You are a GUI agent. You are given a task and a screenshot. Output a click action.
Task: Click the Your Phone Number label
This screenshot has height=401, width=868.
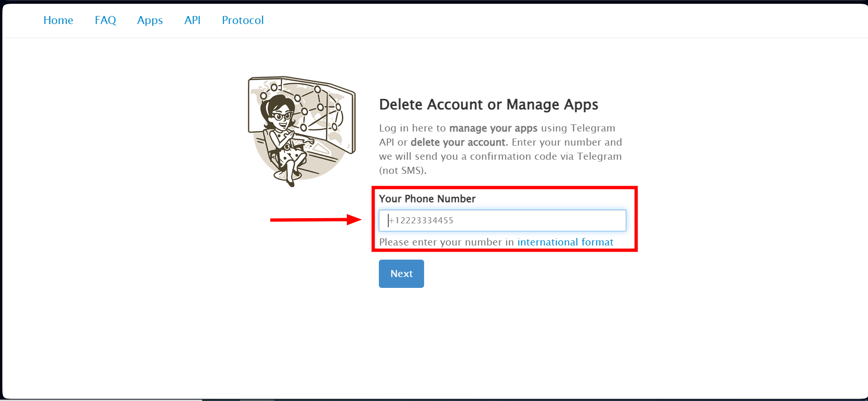[x=427, y=199]
